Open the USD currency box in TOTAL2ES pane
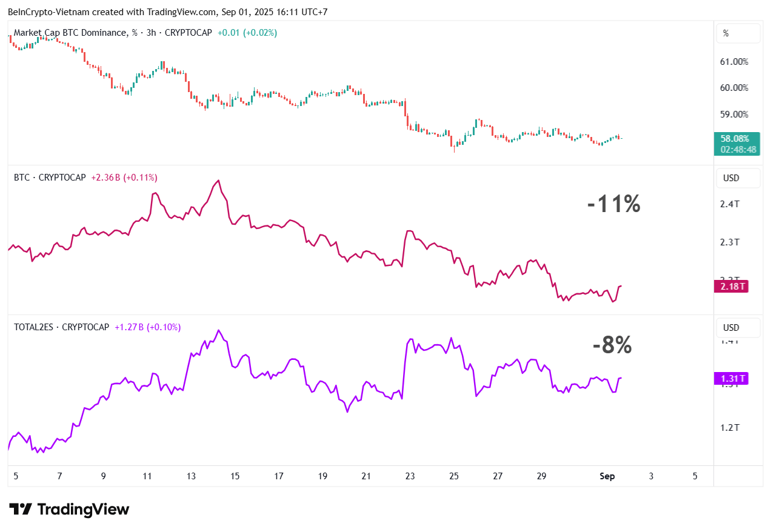The width and height of the screenshot is (771, 532). point(738,328)
